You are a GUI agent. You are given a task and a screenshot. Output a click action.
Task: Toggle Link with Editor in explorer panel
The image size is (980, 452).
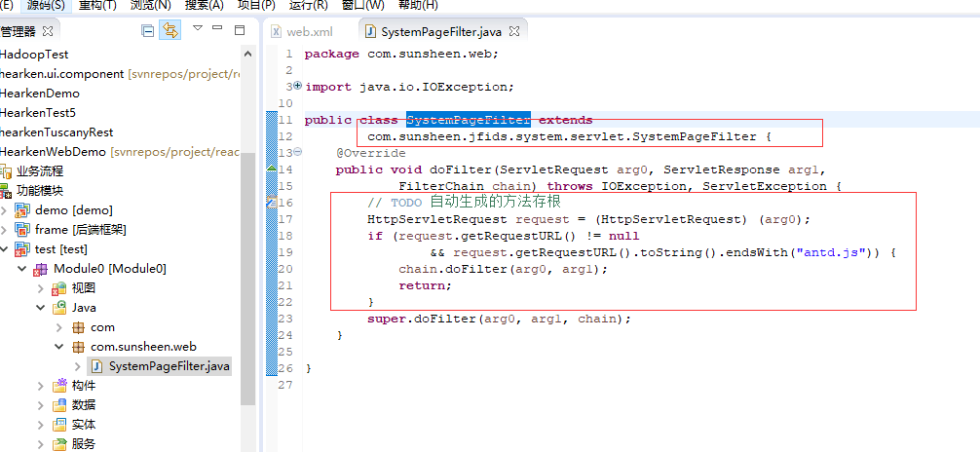pos(170,30)
